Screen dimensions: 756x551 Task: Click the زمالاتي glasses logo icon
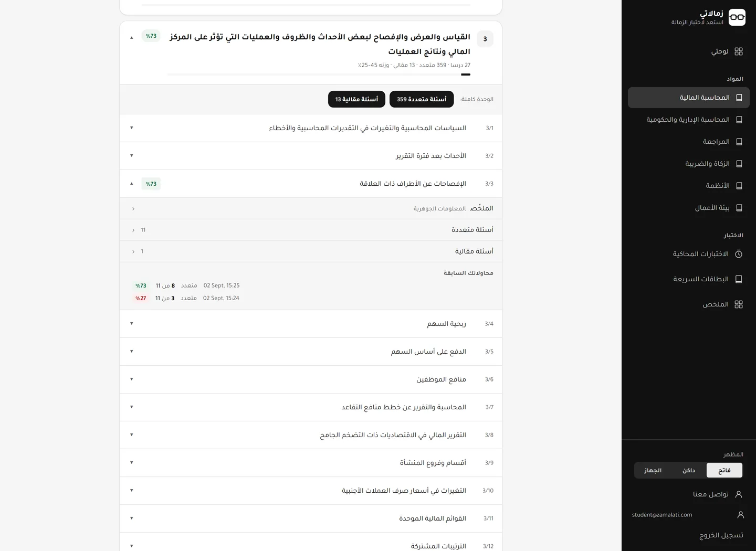coord(737,17)
